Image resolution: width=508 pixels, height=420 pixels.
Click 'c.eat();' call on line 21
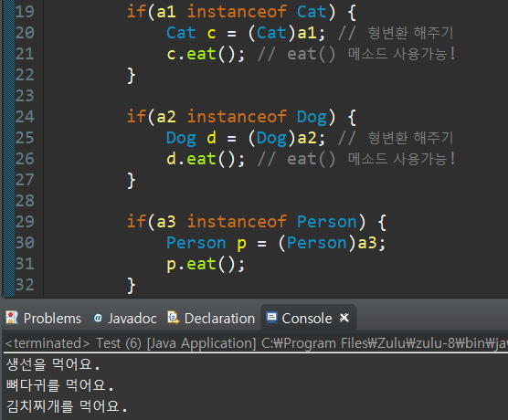pos(206,54)
